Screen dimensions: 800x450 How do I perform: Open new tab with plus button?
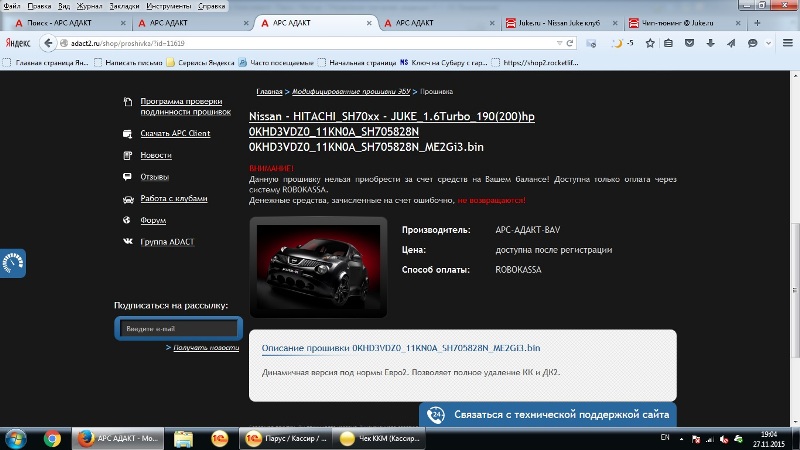pyautogui.click(x=757, y=23)
